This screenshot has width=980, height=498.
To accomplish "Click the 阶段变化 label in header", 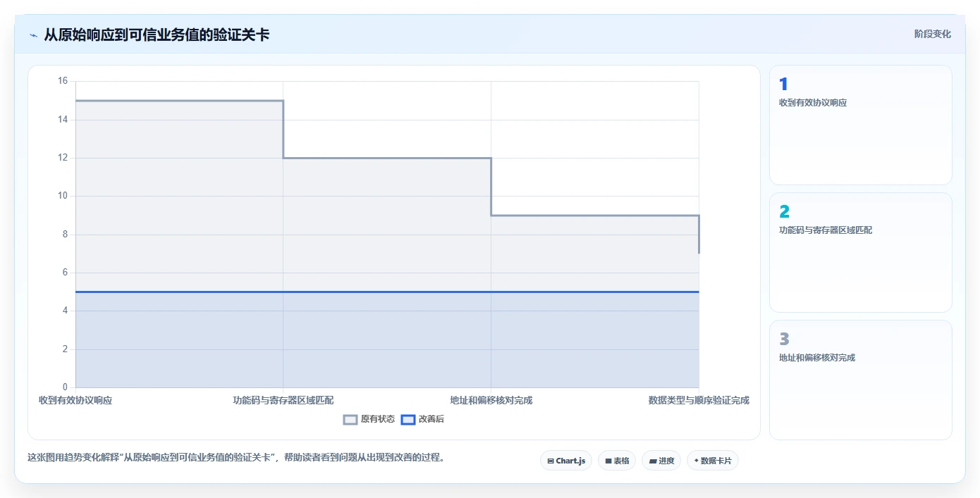I will click(932, 34).
